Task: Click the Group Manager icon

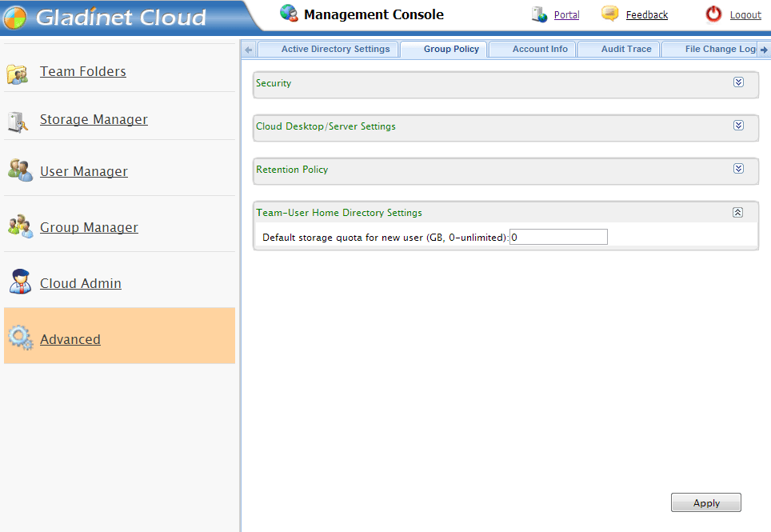Action: point(21,226)
